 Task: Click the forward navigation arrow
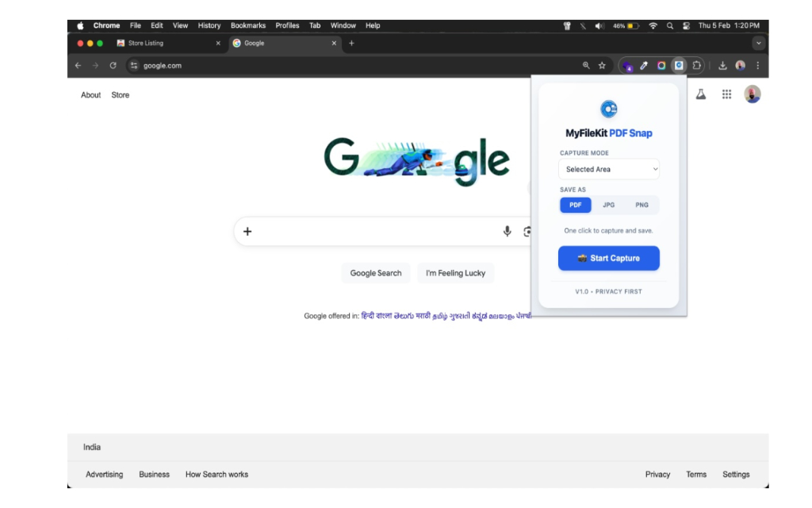click(x=95, y=65)
